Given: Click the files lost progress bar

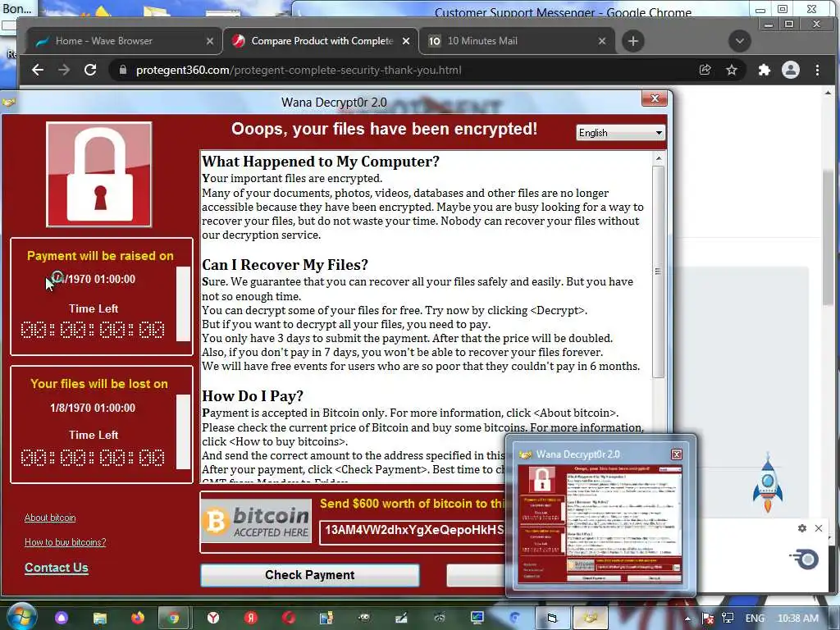Looking at the screenshot, I should click(x=183, y=431).
